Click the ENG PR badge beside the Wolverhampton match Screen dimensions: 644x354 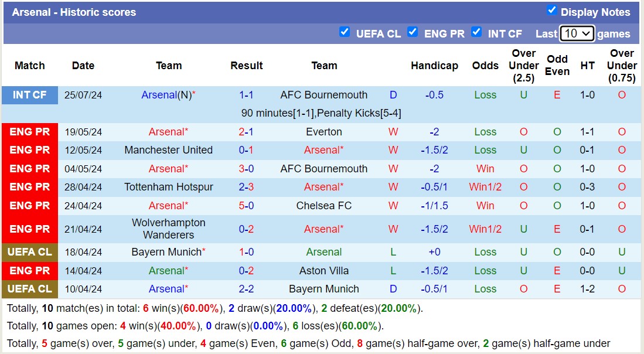click(29, 229)
